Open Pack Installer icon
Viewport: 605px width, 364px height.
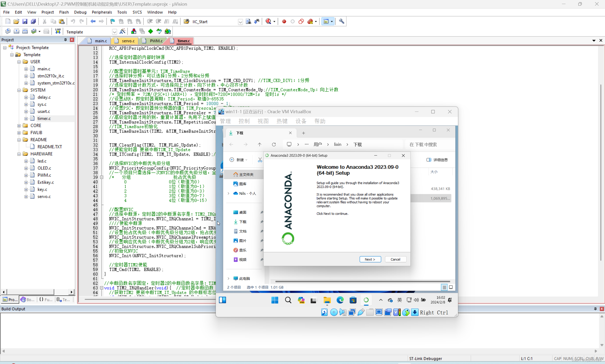click(x=168, y=31)
